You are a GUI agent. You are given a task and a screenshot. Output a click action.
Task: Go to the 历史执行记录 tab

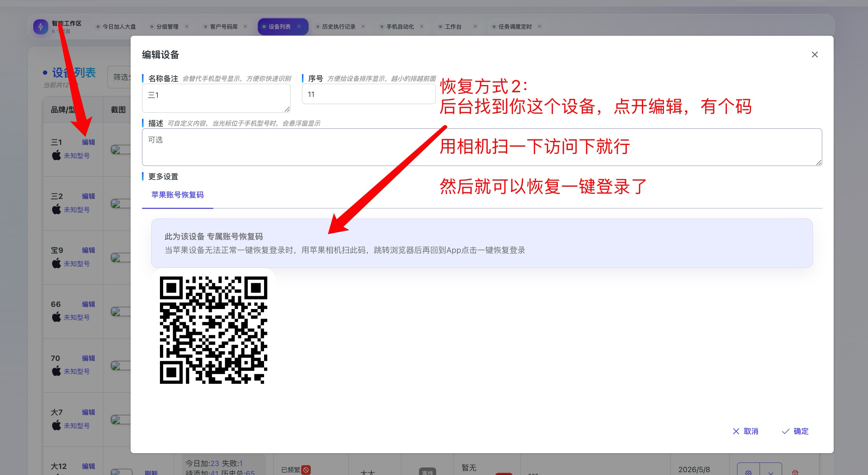[x=338, y=27]
